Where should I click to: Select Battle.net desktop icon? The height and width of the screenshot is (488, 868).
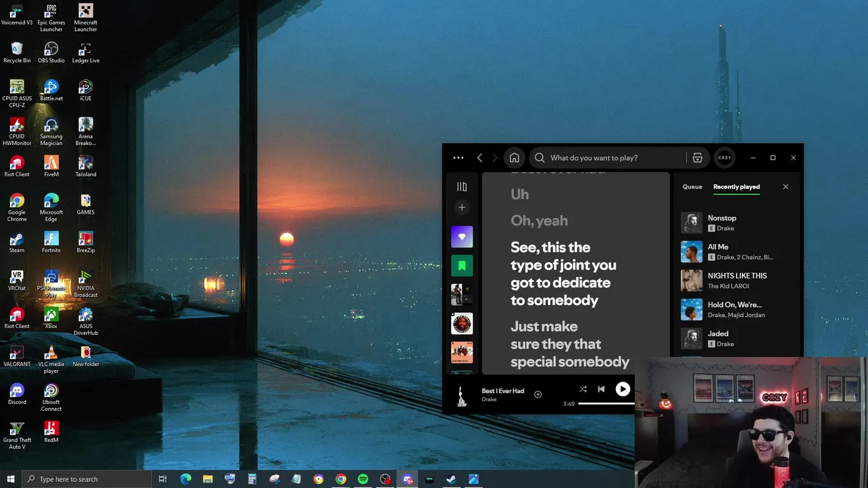pos(52,91)
